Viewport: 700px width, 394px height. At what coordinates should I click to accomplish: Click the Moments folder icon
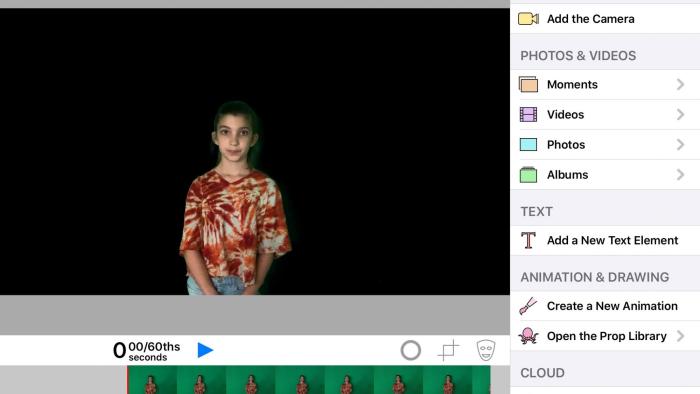[x=528, y=84]
